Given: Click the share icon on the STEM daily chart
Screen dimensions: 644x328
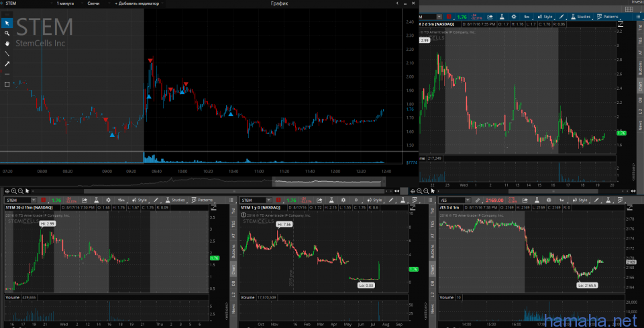Looking at the screenshot, I should pyautogui.click(x=320, y=201).
